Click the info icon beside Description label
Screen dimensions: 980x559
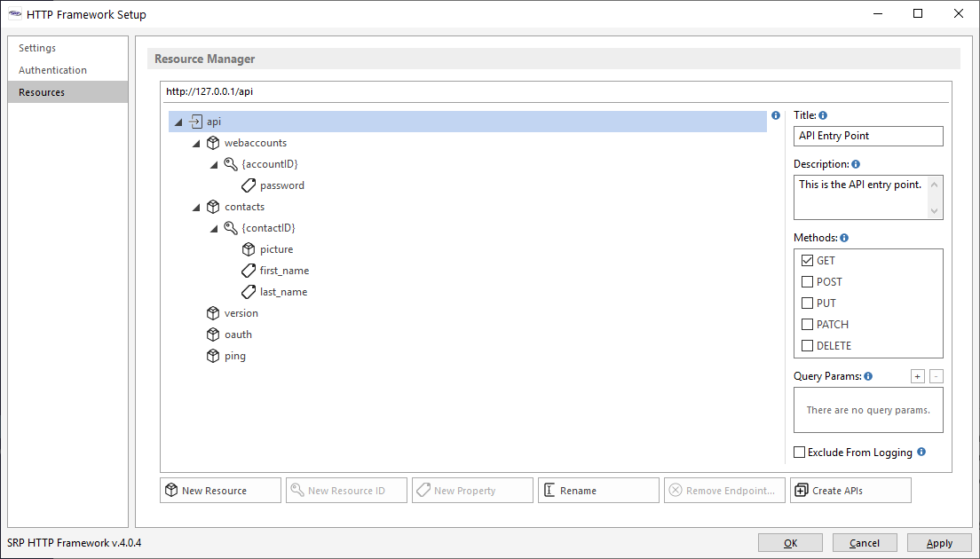point(856,164)
